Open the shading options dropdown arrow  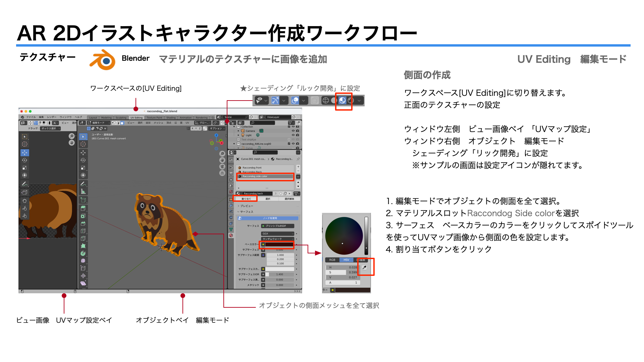pyautogui.click(x=359, y=100)
